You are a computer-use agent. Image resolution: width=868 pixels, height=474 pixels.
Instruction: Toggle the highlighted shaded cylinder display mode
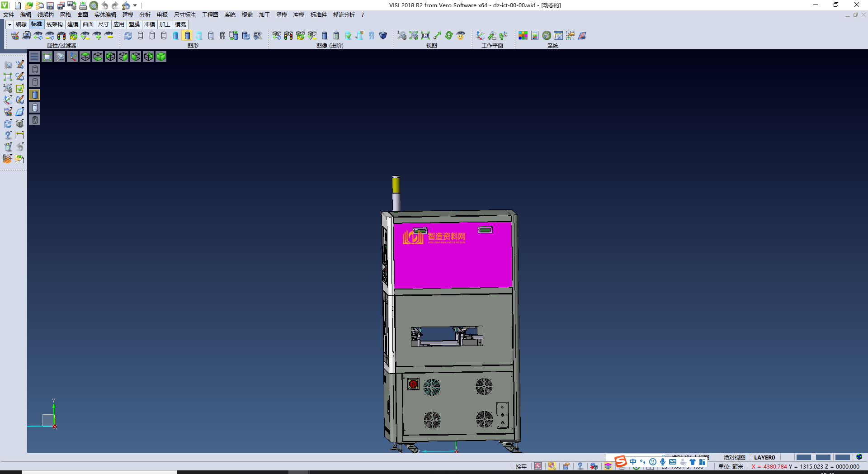point(187,35)
